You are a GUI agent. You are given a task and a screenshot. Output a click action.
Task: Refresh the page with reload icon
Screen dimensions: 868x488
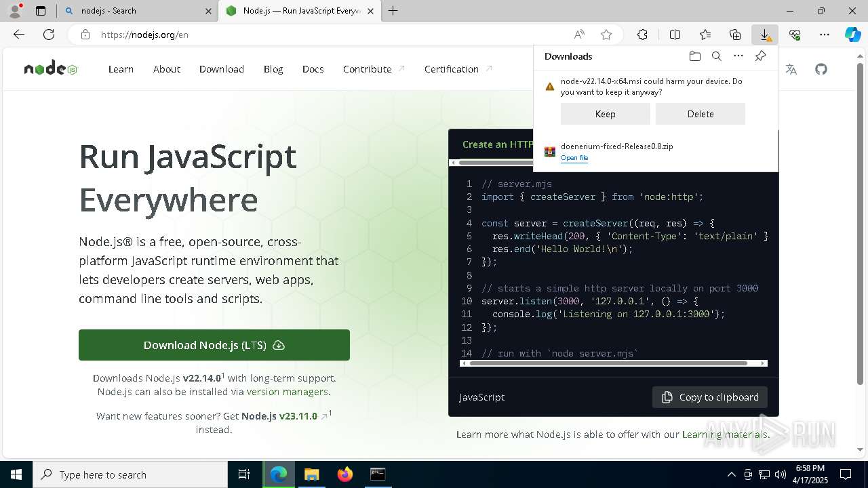[x=49, y=35]
